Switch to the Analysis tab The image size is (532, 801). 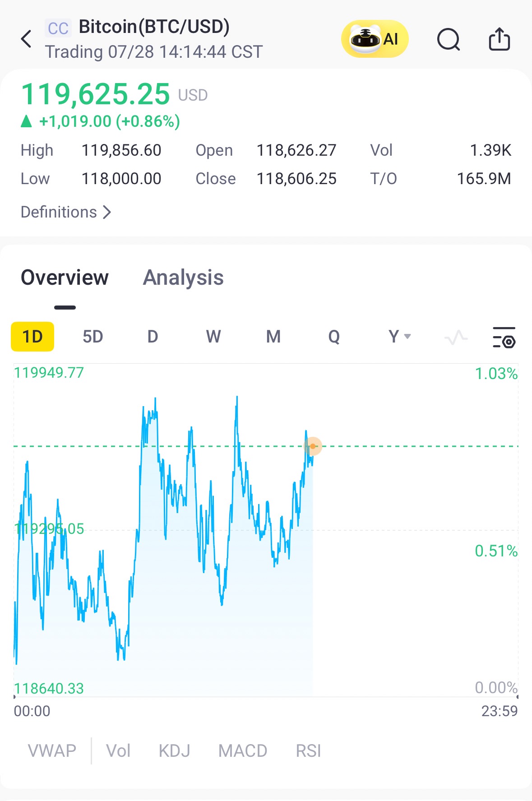pyautogui.click(x=183, y=278)
